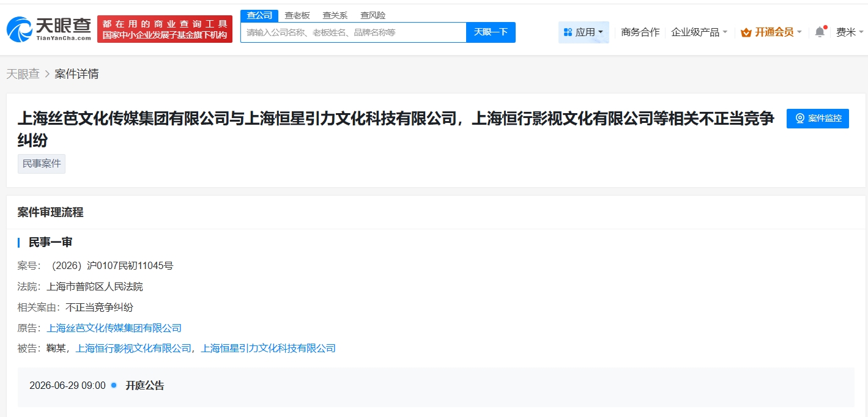Click the 案件审理流程 section header

tap(50, 212)
